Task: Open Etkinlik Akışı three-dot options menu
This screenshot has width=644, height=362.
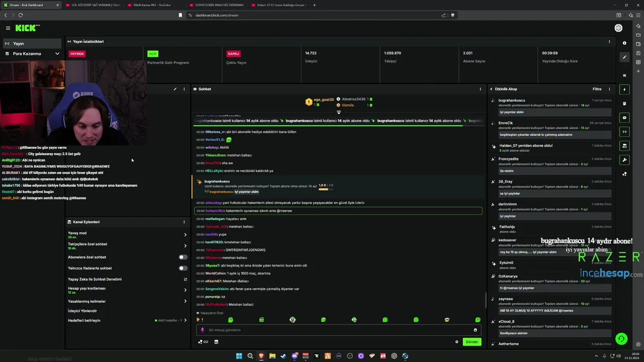Action: [609, 89]
